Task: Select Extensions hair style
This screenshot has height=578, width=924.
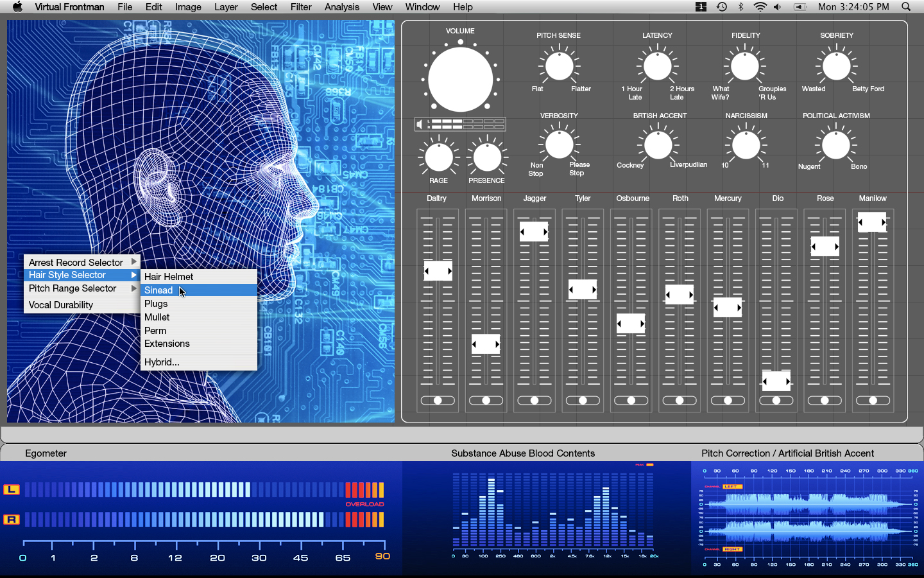Action: [199, 344]
